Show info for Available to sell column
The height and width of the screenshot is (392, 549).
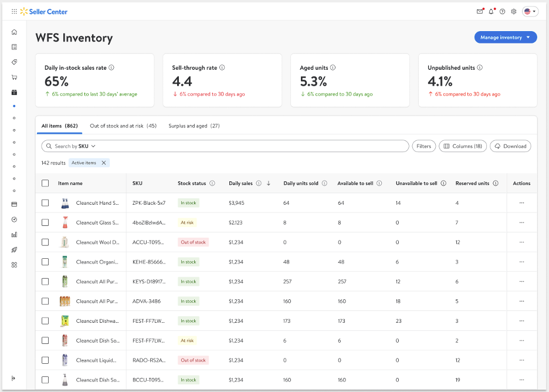pyautogui.click(x=379, y=183)
